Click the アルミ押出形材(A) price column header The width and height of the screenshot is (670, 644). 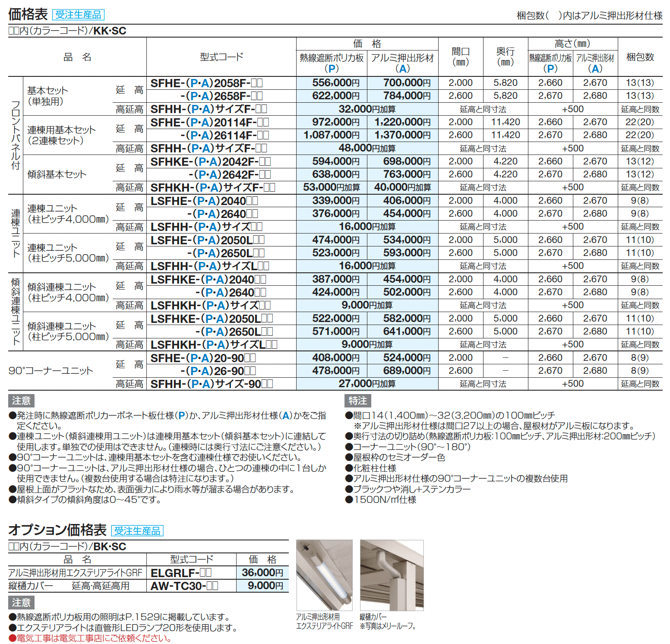tap(402, 63)
